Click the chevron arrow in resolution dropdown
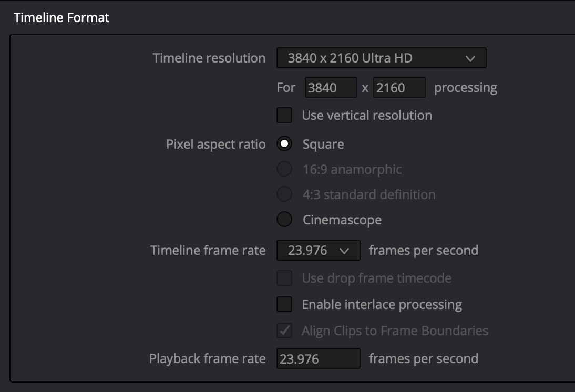This screenshot has height=392, width=575. click(470, 59)
